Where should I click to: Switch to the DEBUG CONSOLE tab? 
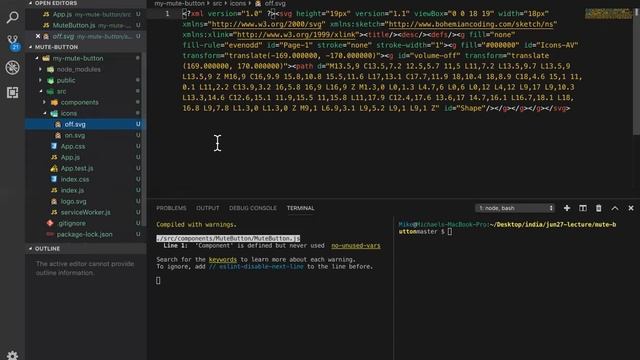click(x=253, y=208)
